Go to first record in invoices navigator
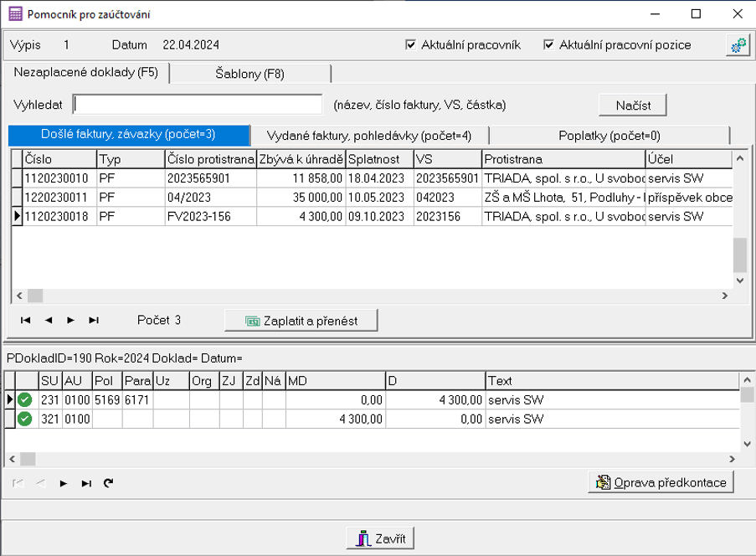 point(25,320)
